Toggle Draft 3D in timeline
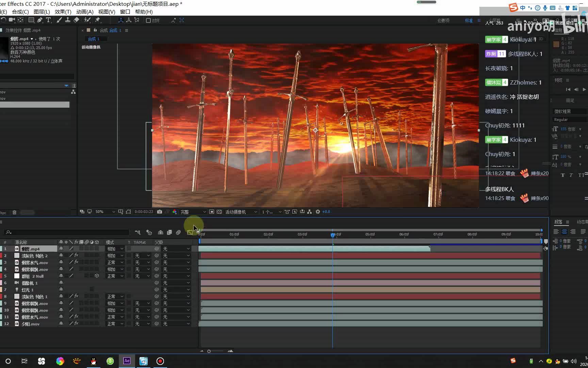Viewport: 588px width, 368px height. [x=149, y=232]
